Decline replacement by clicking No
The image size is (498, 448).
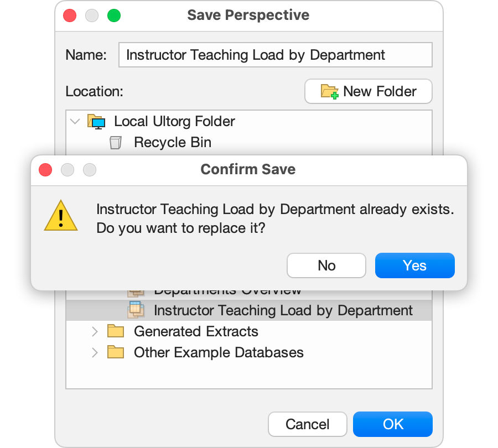tap(326, 265)
